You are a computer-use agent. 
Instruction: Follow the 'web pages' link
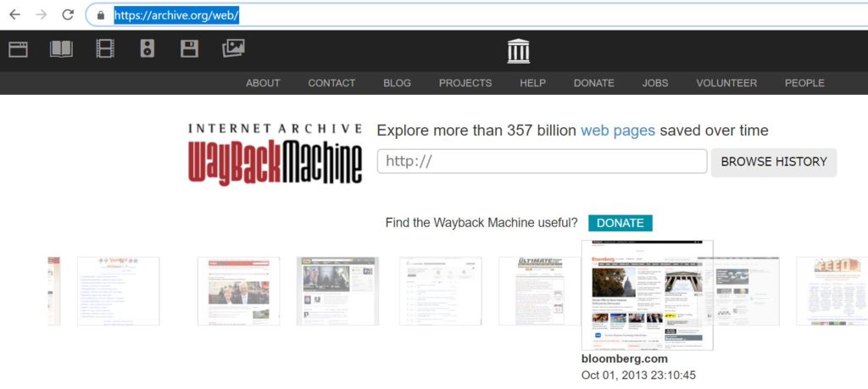pyautogui.click(x=618, y=131)
